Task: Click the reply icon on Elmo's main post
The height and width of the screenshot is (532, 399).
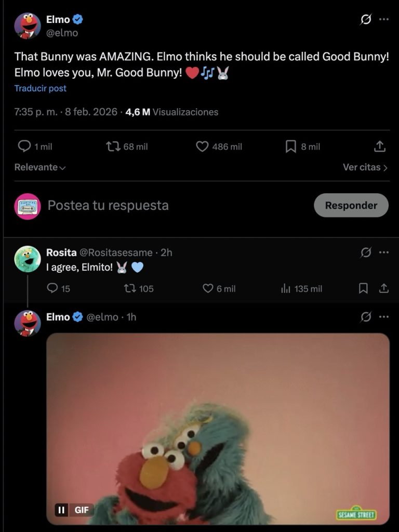Action: pyautogui.click(x=24, y=147)
